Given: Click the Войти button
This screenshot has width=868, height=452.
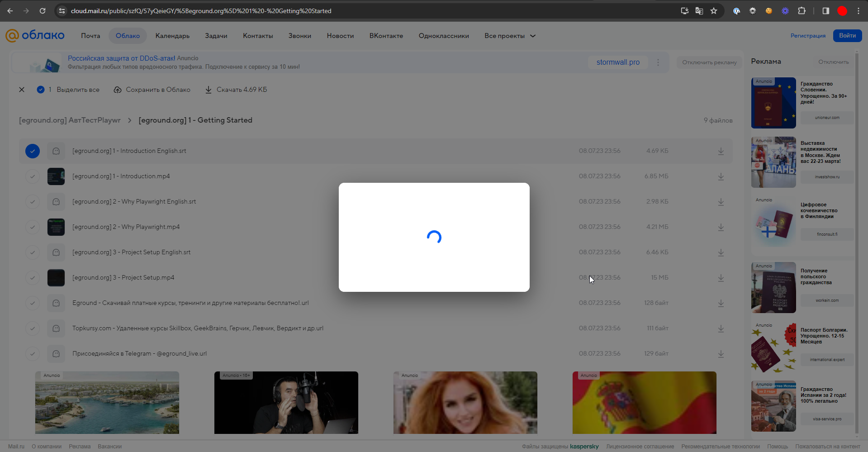Looking at the screenshot, I should [847, 36].
